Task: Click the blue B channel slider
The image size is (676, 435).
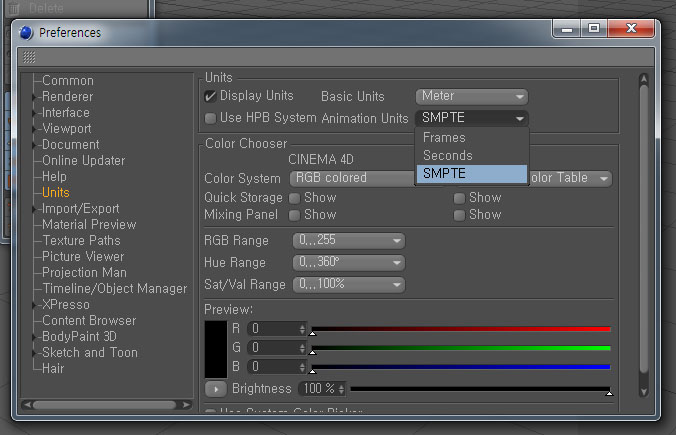Action: 461,367
